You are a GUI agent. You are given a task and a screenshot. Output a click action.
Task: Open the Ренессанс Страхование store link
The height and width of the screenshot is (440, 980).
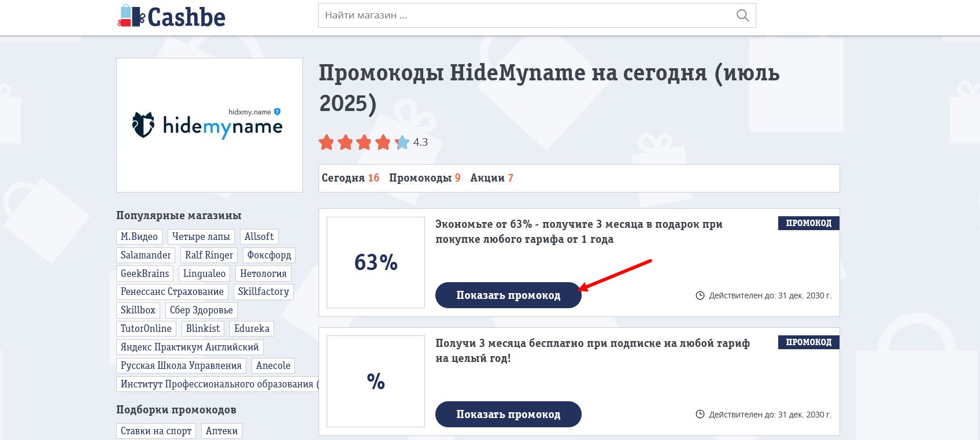coord(172,292)
